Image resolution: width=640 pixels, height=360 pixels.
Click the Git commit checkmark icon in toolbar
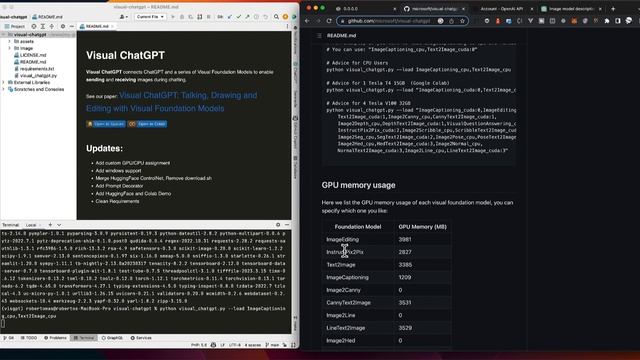239,17
